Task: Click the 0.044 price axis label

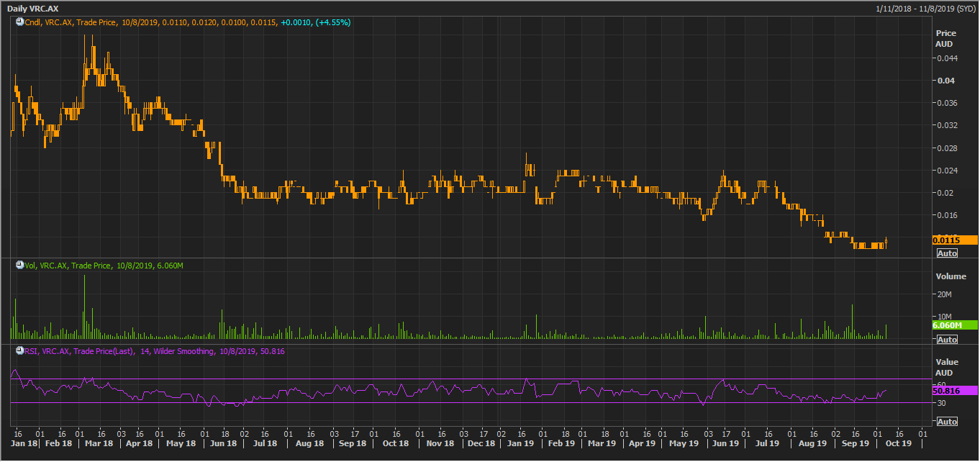Action: (946, 58)
